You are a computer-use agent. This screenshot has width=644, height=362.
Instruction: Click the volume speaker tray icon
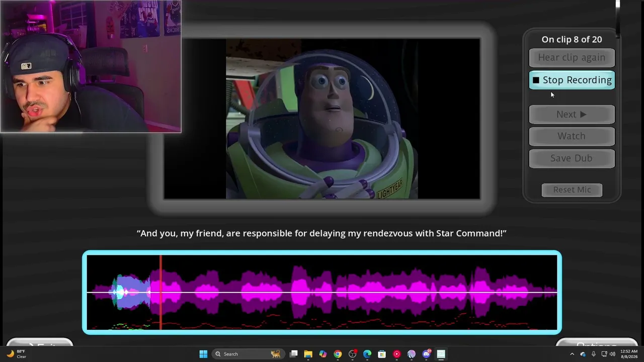(x=613, y=354)
